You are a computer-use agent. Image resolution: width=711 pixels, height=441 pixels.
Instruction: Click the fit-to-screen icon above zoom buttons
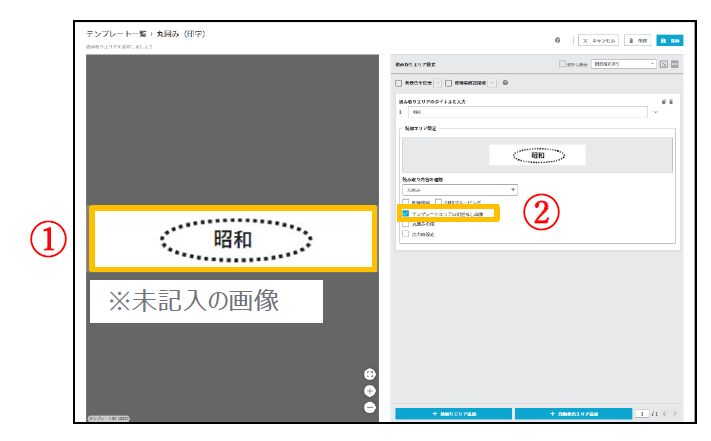pos(369,375)
